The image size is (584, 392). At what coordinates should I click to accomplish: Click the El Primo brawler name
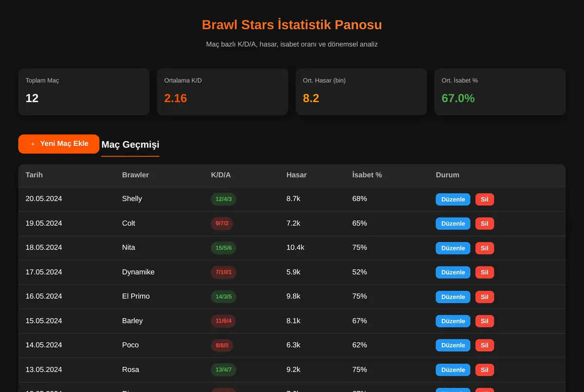point(136,296)
